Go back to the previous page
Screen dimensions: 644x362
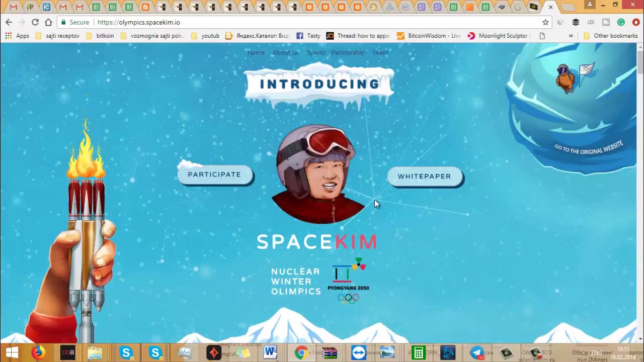pyautogui.click(x=9, y=22)
